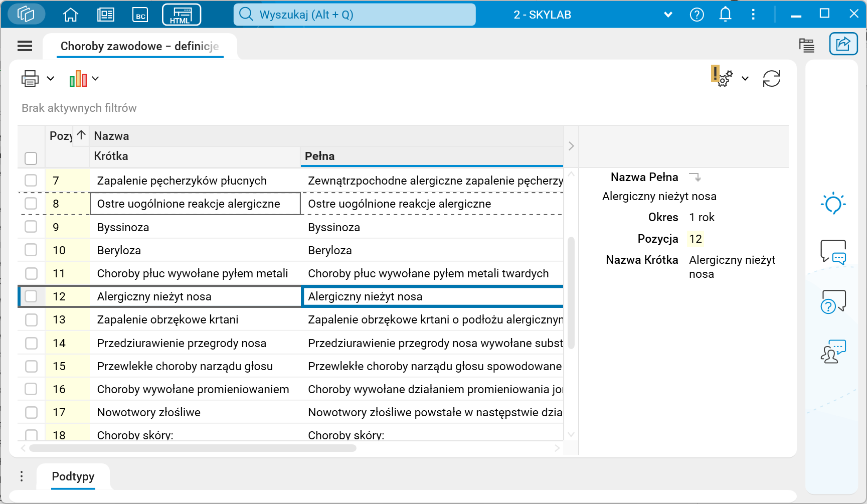
Task: Open the hamburger menu beside the page title
Action: pyautogui.click(x=25, y=46)
